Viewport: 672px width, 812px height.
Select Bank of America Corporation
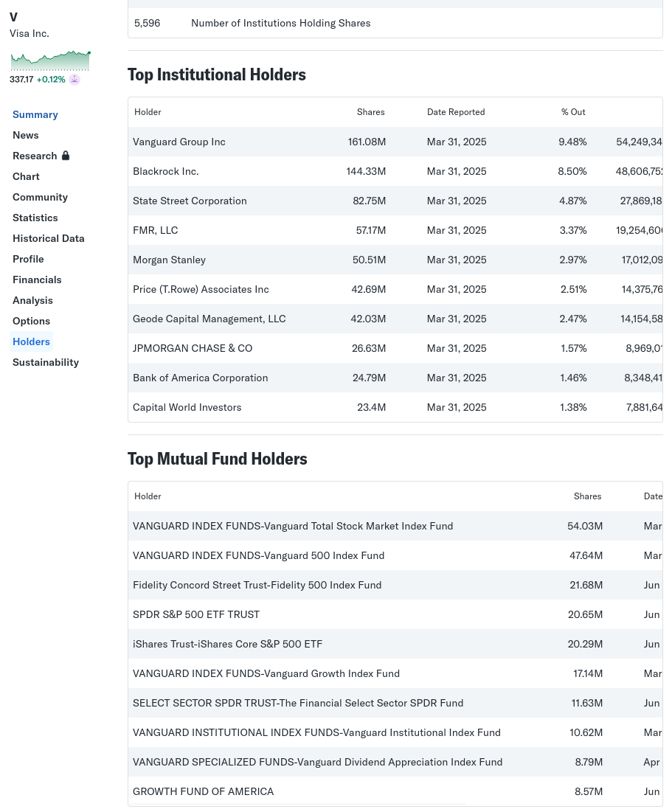coord(200,378)
